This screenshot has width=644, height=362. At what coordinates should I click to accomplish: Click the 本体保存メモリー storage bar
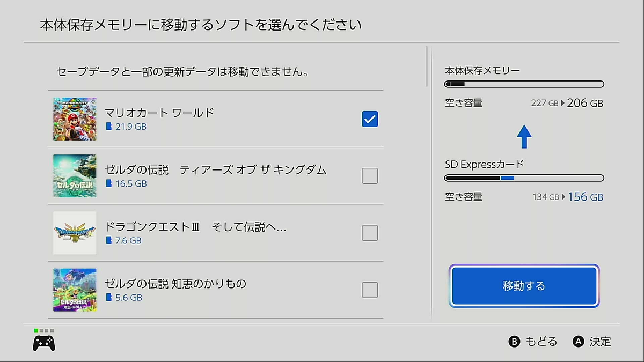[x=524, y=84]
